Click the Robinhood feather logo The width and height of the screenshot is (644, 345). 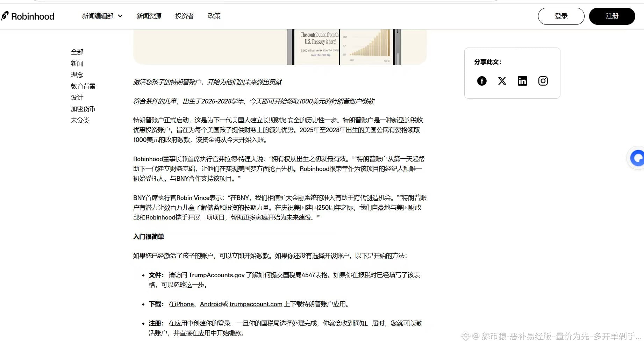pos(5,16)
